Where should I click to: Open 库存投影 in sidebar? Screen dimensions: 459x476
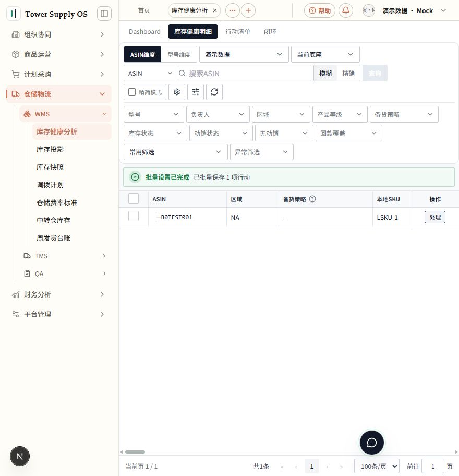pyautogui.click(x=50, y=149)
